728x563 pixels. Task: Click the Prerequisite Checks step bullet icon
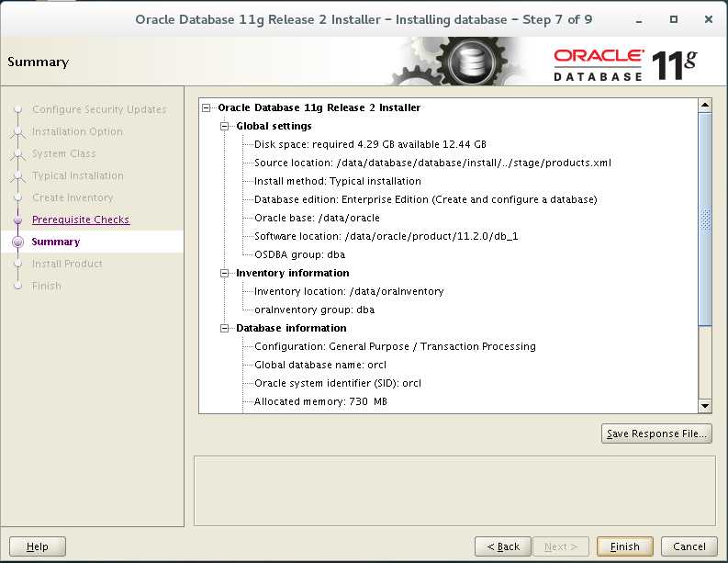click(x=17, y=220)
